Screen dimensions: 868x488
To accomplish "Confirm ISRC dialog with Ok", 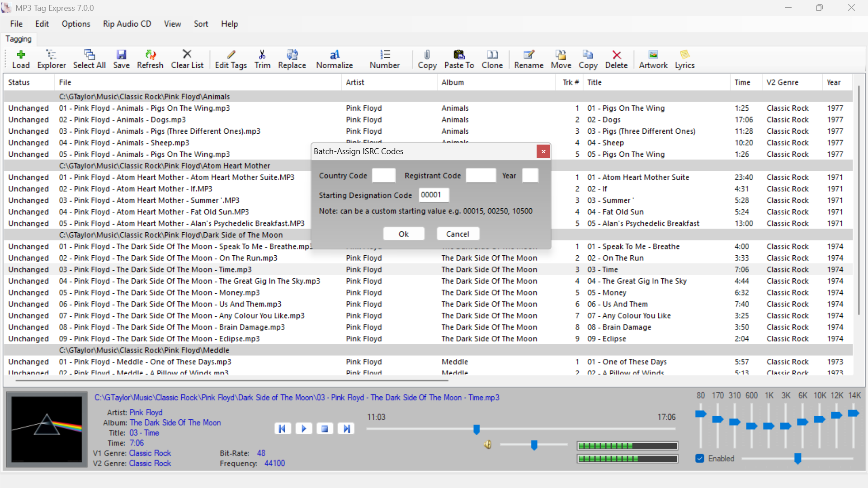I will 403,234.
